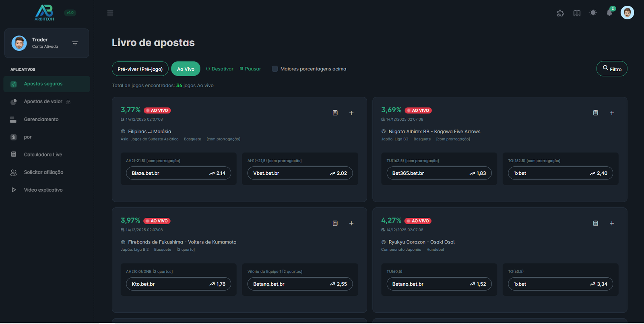
Task: Expand the Trader account filter menu
Action: point(75,43)
